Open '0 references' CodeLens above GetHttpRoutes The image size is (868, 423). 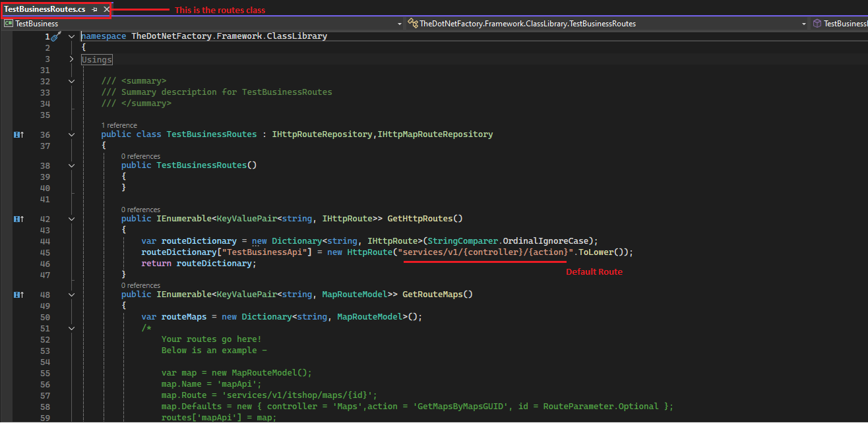[x=141, y=210]
